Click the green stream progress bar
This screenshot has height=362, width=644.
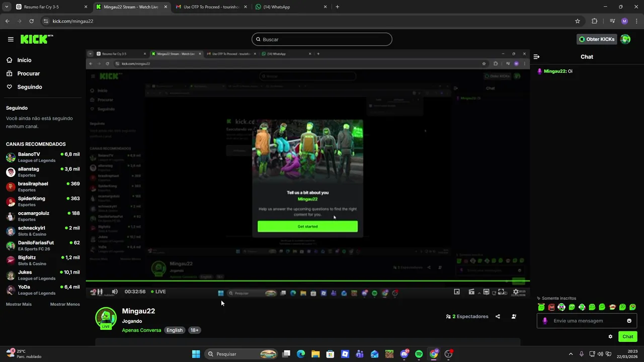coord(307,281)
